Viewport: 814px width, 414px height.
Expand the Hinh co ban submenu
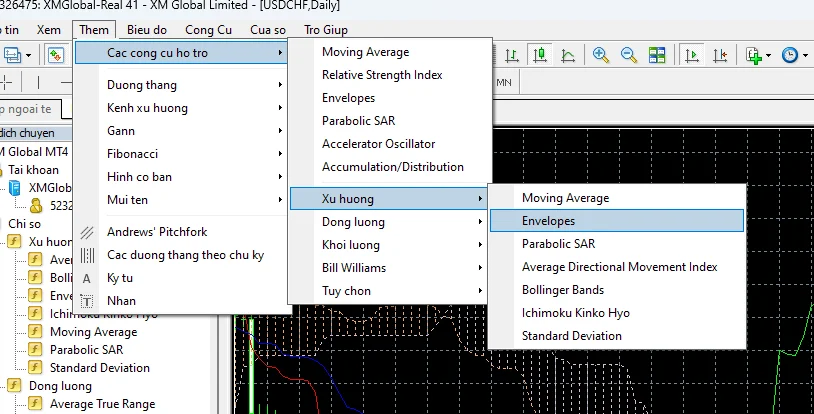coord(181,177)
